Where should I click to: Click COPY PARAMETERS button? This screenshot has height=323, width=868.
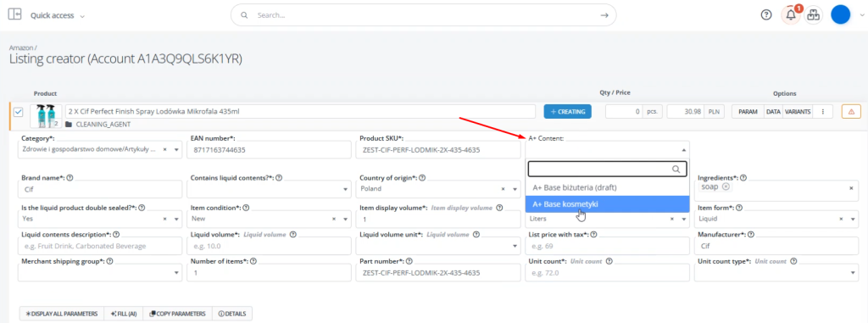click(177, 314)
